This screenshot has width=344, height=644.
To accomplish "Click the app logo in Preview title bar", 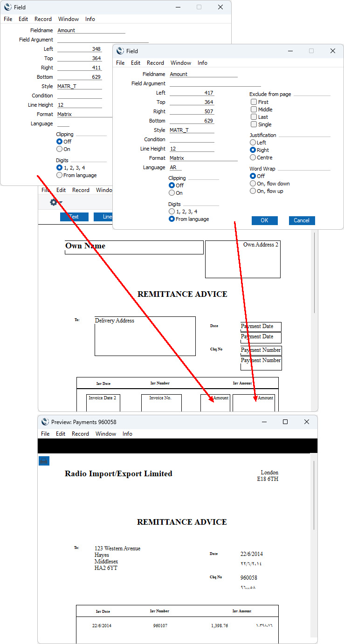I will pyautogui.click(x=45, y=422).
